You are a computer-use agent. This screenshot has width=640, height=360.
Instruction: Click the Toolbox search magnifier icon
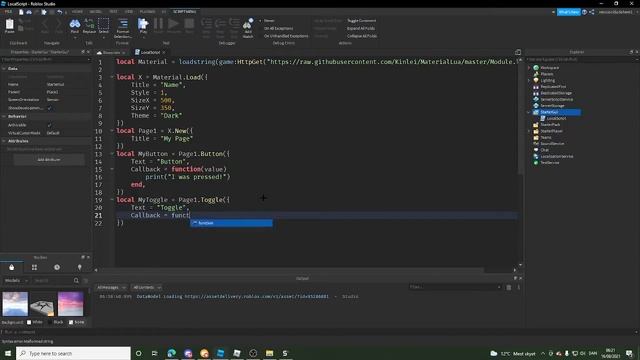76,280
